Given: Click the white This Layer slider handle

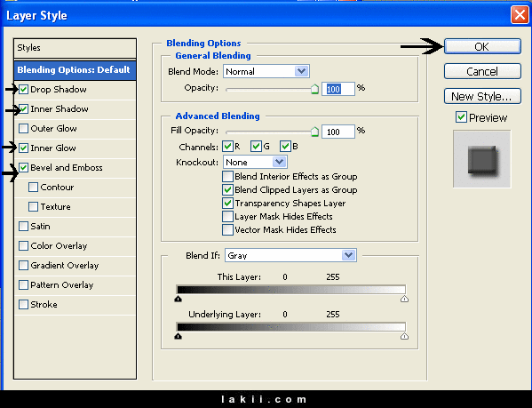Looking at the screenshot, I should point(404,299).
